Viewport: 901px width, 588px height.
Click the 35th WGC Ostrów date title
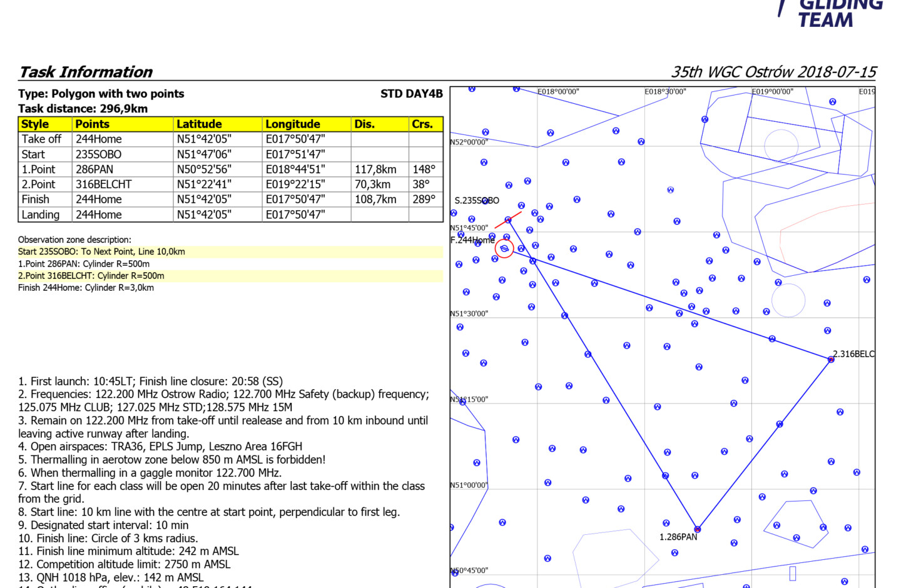tap(773, 73)
